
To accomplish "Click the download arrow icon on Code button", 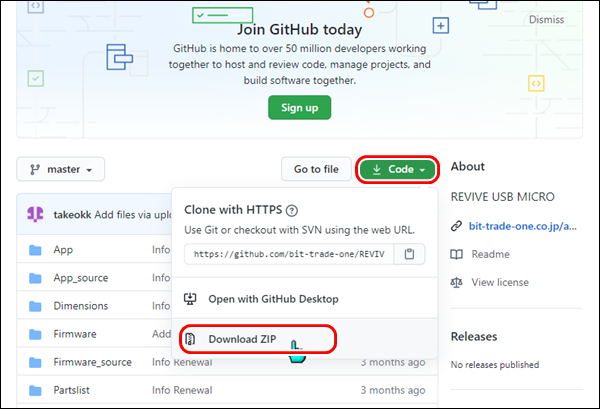I will pyautogui.click(x=377, y=169).
